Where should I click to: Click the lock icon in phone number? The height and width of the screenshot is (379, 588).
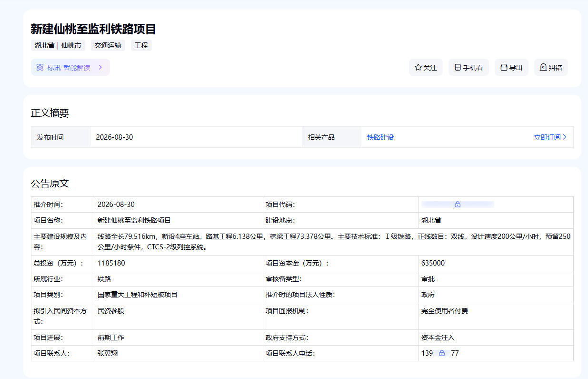coord(442,353)
